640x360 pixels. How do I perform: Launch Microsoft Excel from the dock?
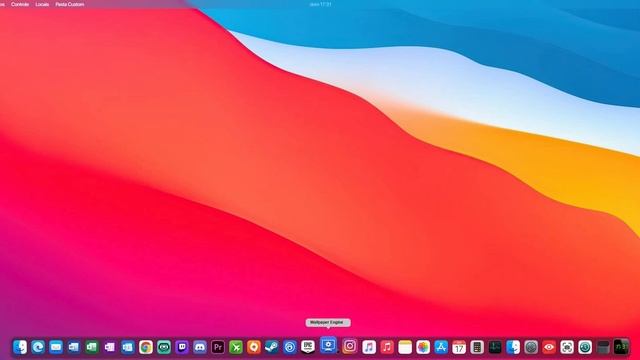point(92,347)
